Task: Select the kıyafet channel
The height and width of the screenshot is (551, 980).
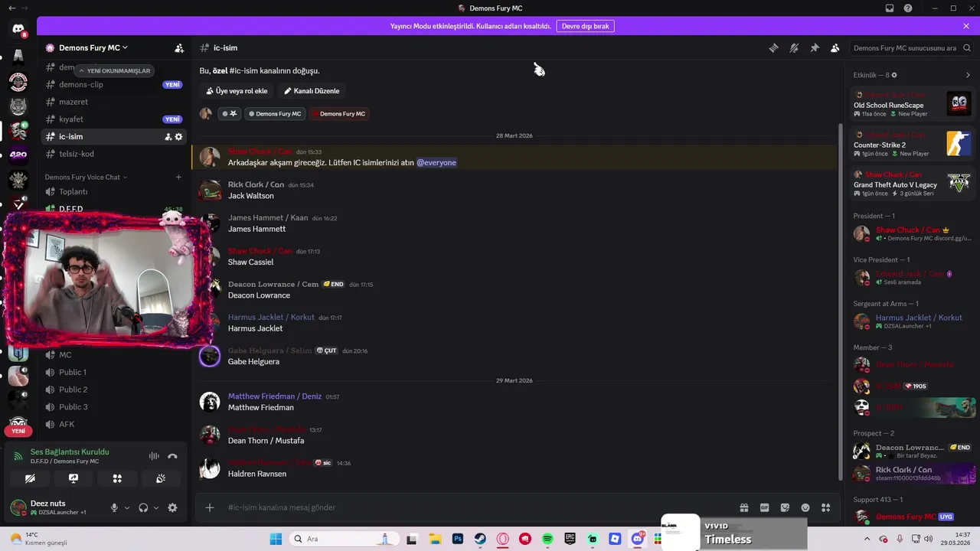Action: [x=114, y=119]
